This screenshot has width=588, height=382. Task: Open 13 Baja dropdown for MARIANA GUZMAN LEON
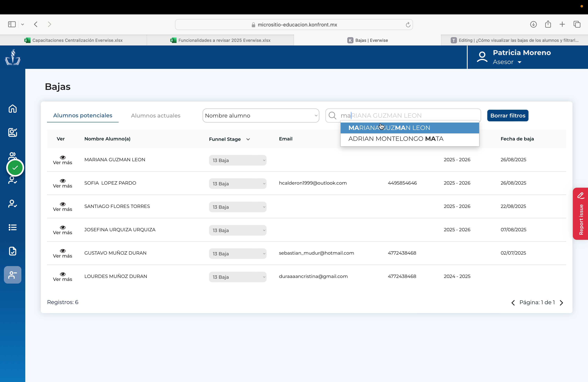coord(238,160)
